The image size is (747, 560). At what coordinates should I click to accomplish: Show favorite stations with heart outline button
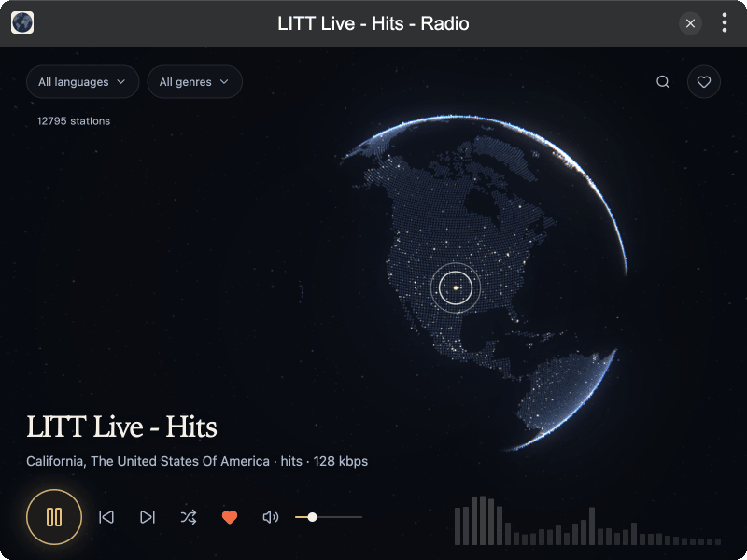pos(704,82)
